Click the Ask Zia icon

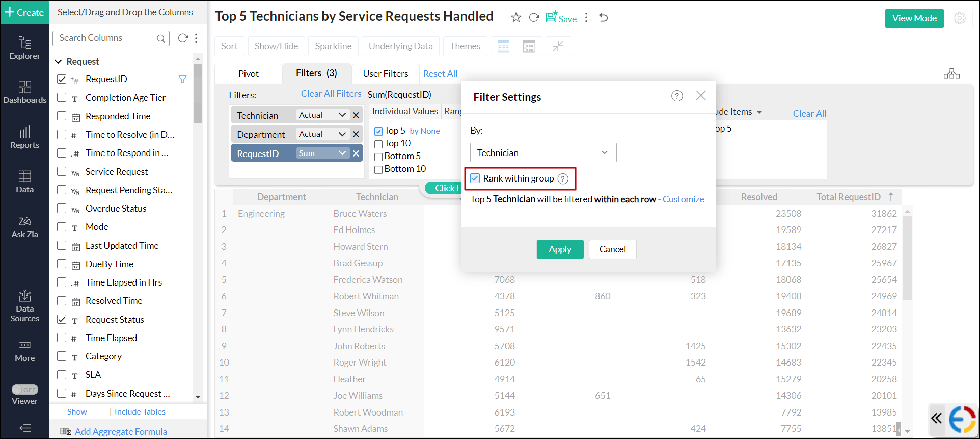click(x=24, y=227)
